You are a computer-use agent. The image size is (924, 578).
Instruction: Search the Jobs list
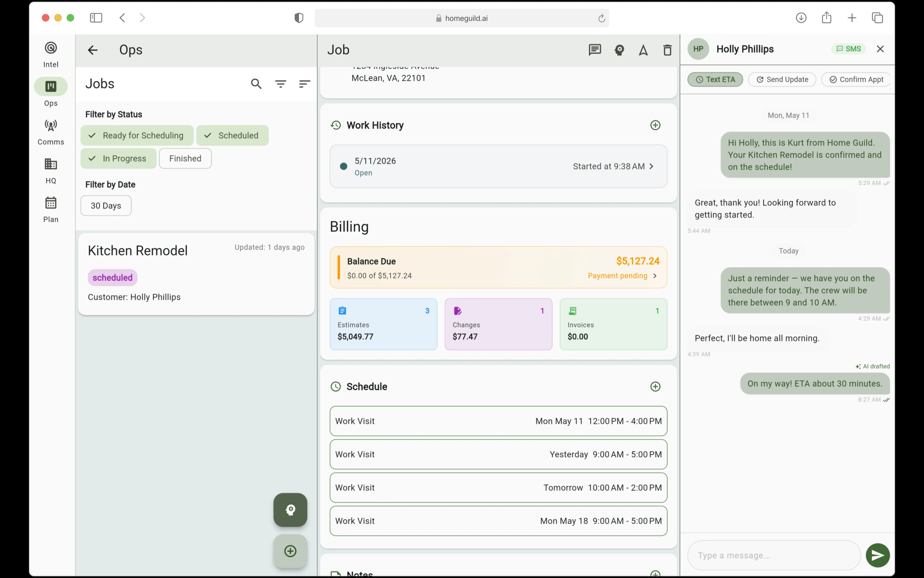pos(256,84)
